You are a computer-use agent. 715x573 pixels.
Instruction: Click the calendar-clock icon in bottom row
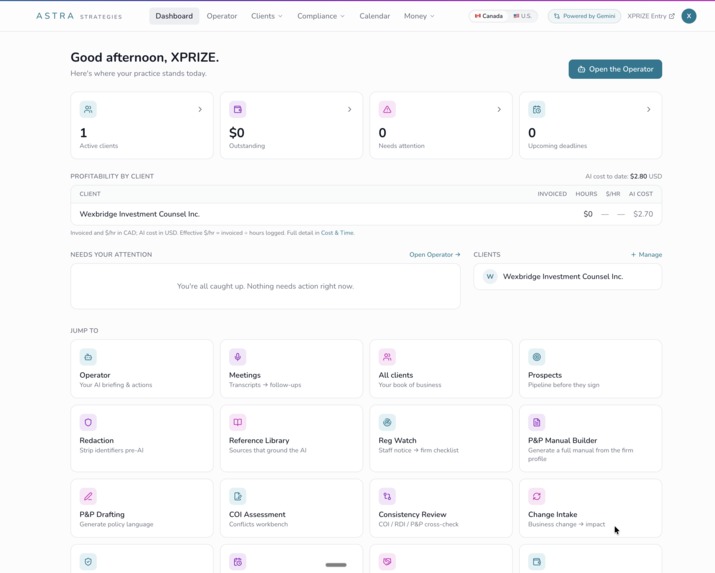[238, 562]
